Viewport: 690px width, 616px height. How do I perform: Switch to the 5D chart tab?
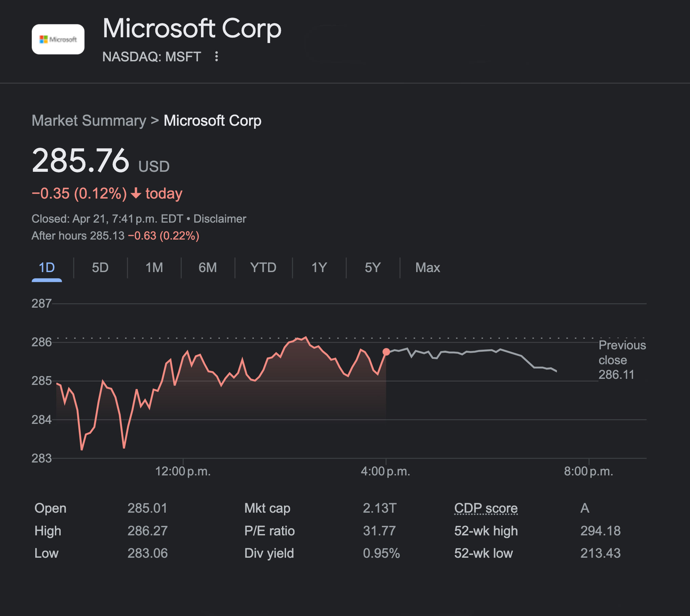click(100, 268)
